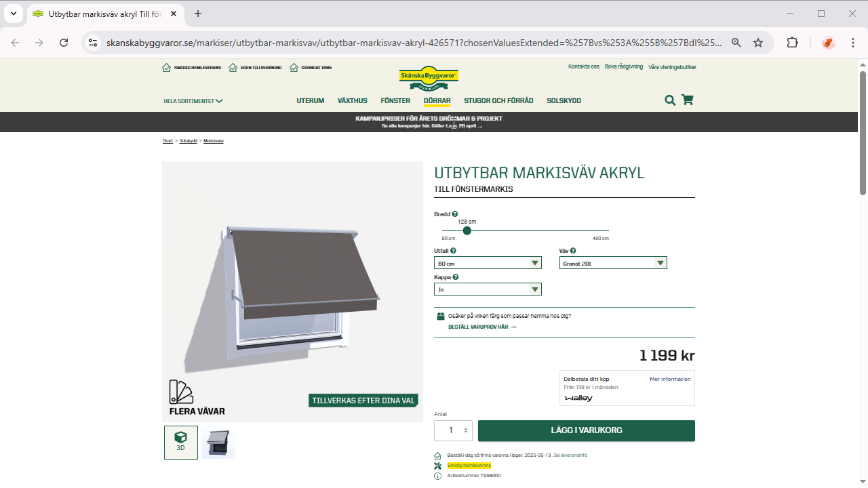Open the shopping cart icon
This screenshot has height=488, width=868.
[x=687, y=100]
